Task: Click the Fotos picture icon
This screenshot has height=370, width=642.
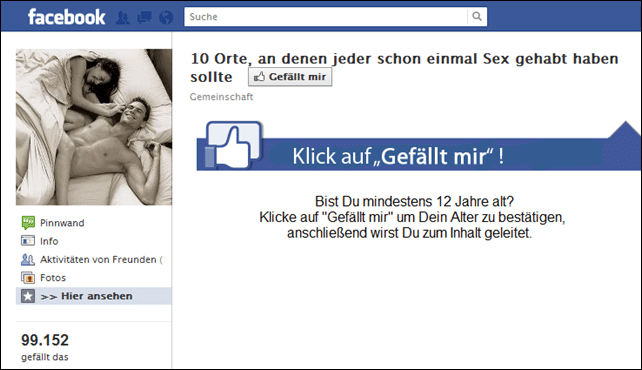Action: tap(28, 278)
